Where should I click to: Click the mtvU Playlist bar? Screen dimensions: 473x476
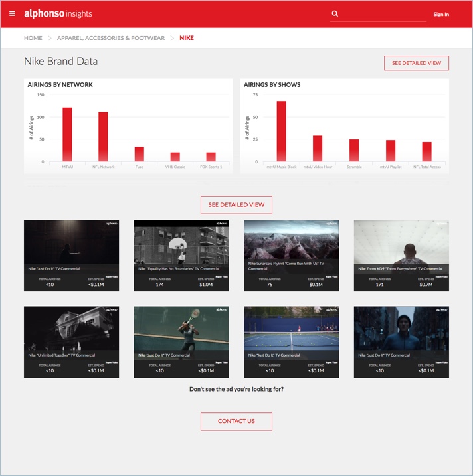[391, 151]
